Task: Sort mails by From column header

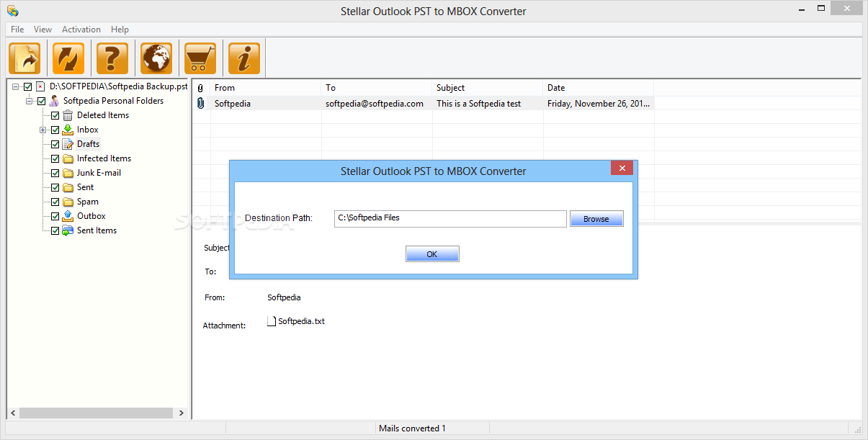Action: pos(266,88)
